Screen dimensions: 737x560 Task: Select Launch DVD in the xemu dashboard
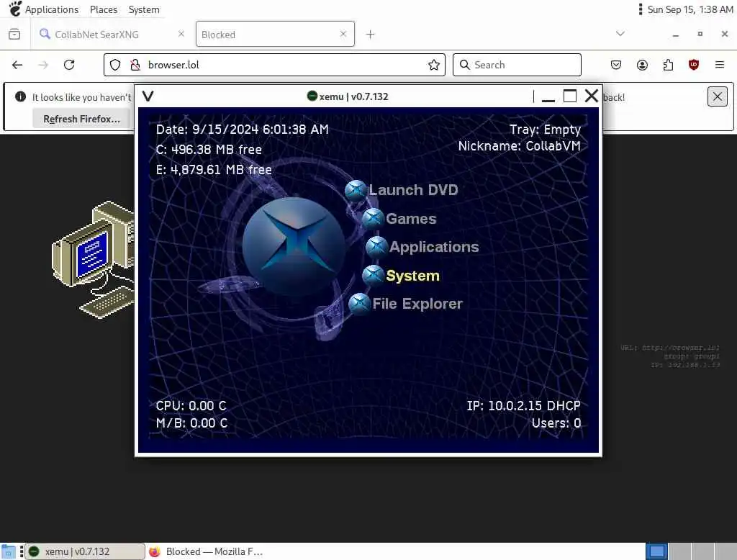pos(412,190)
